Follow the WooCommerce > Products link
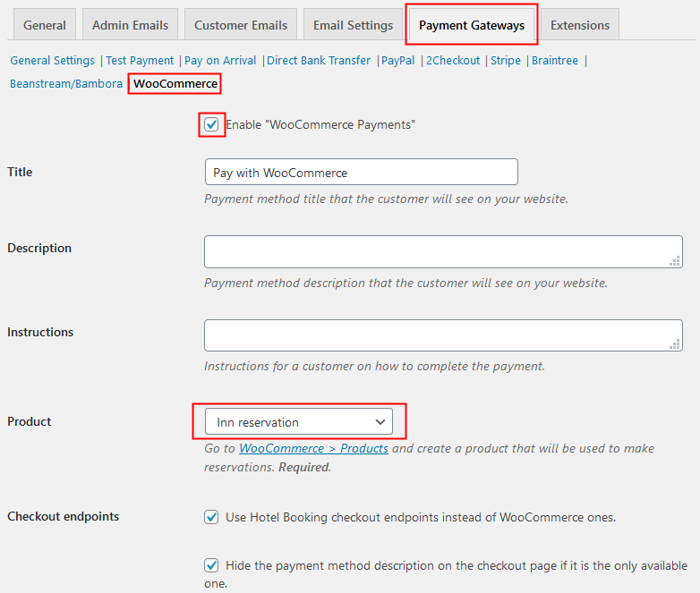 click(313, 448)
